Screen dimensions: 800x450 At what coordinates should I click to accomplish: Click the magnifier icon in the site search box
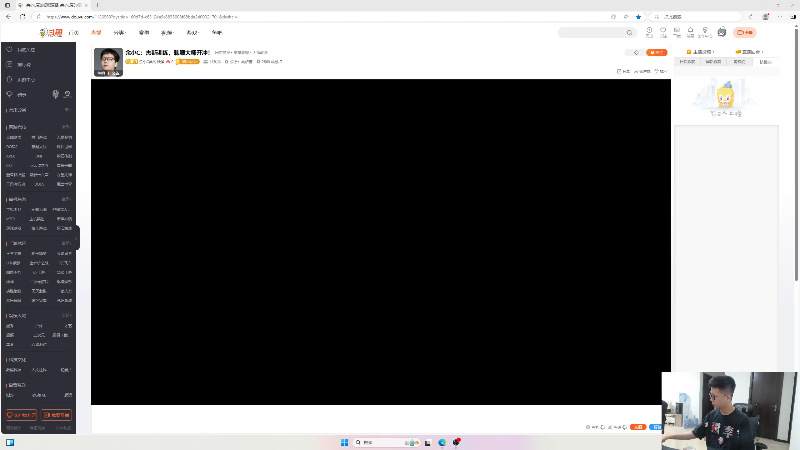point(630,33)
